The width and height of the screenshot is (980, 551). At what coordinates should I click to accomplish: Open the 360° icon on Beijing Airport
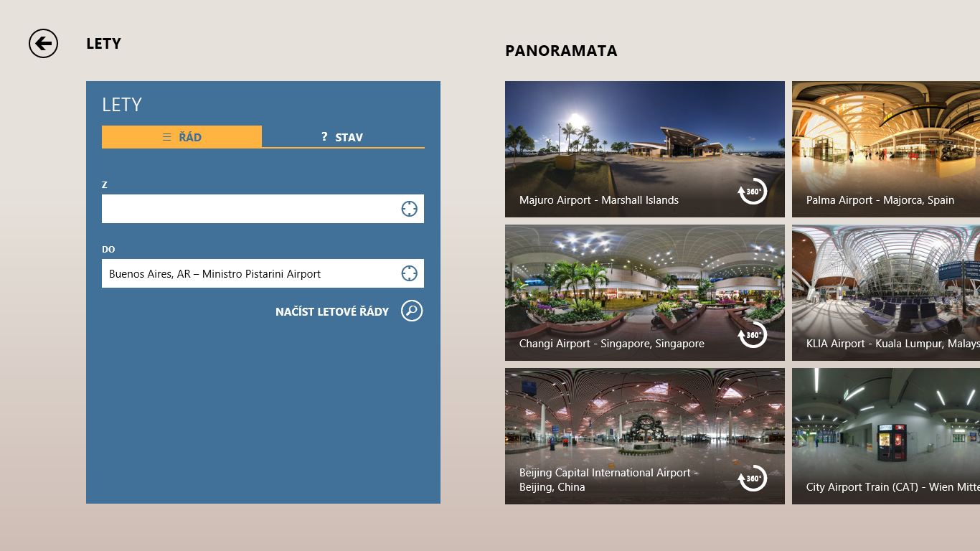(752, 479)
